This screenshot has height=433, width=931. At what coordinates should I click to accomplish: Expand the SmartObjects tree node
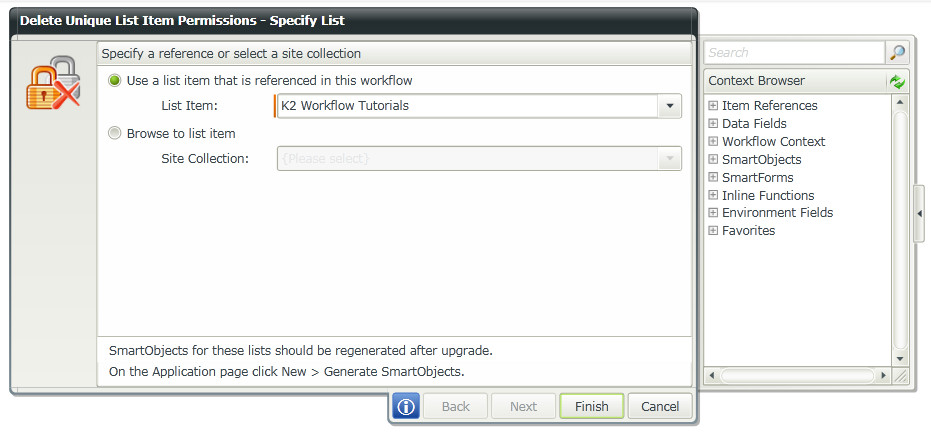[713, 160]
